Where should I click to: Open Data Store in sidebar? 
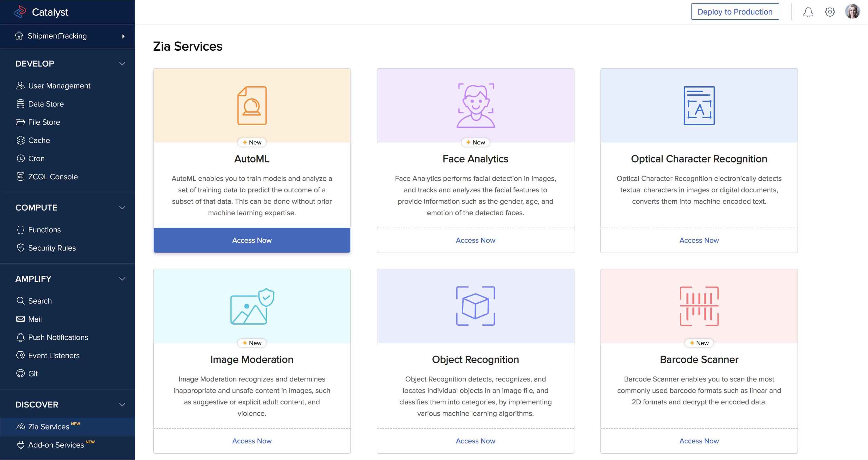[x=46, y=104]
